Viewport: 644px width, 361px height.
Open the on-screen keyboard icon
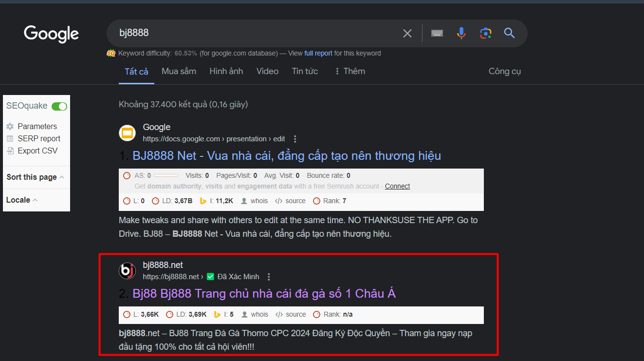437,33
